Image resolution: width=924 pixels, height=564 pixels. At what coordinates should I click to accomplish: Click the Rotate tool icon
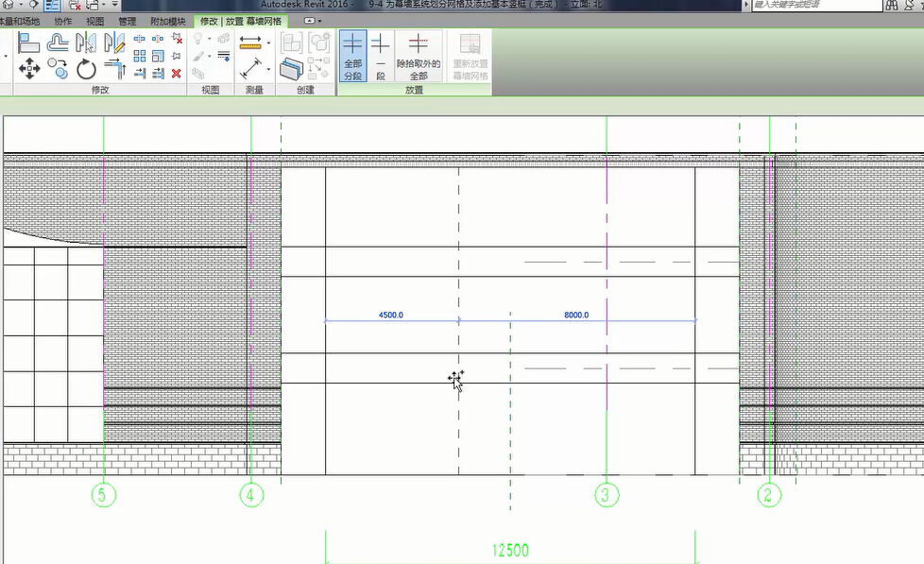[x=87, y=68]
